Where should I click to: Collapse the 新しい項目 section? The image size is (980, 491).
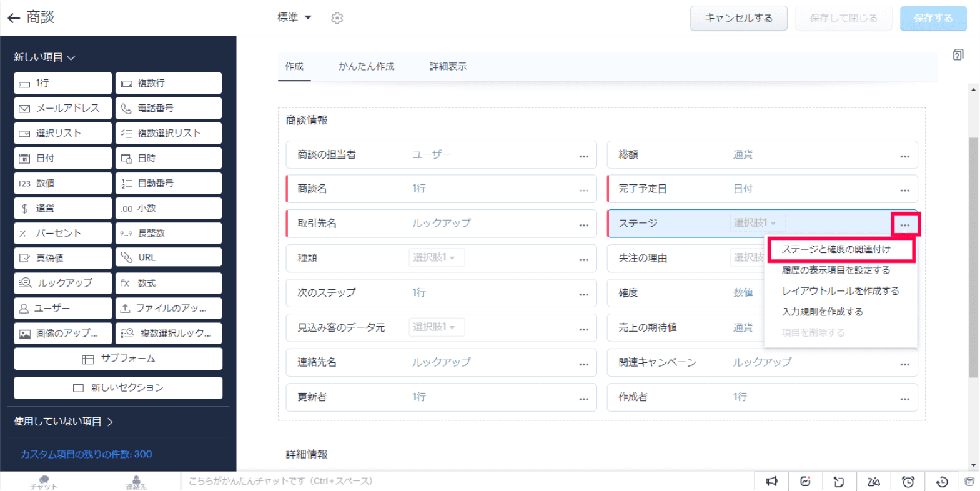pos(44,57)
